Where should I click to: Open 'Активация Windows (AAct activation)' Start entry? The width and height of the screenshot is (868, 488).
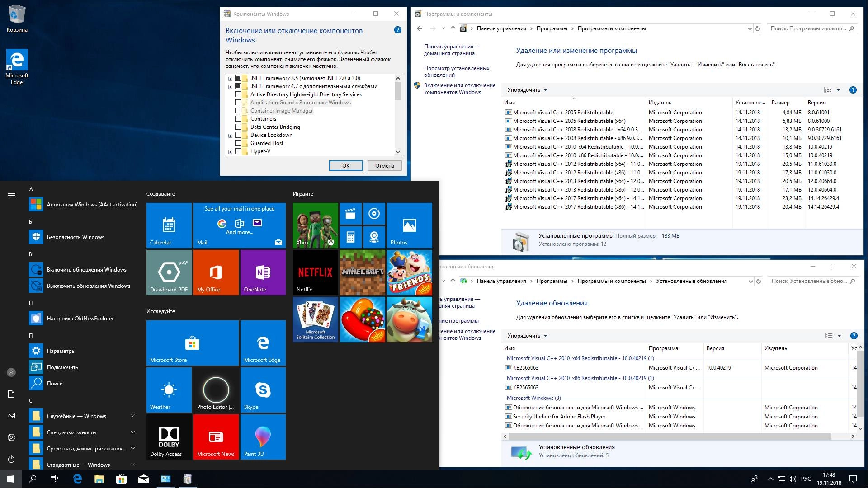[x=83, y=205]
